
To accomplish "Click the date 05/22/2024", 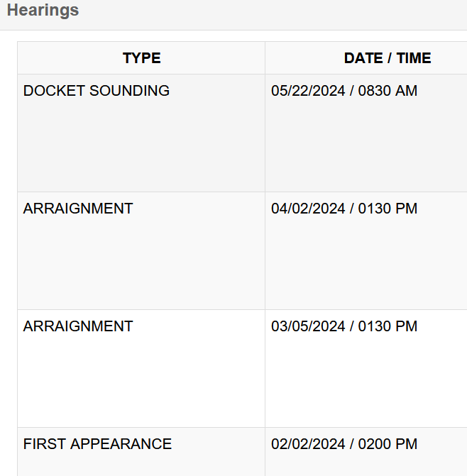I will [307, 91].
